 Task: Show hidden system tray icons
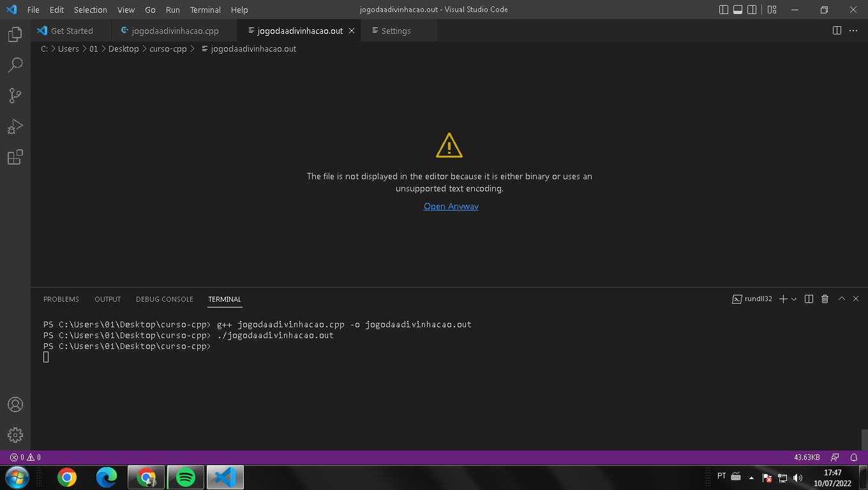751,478
